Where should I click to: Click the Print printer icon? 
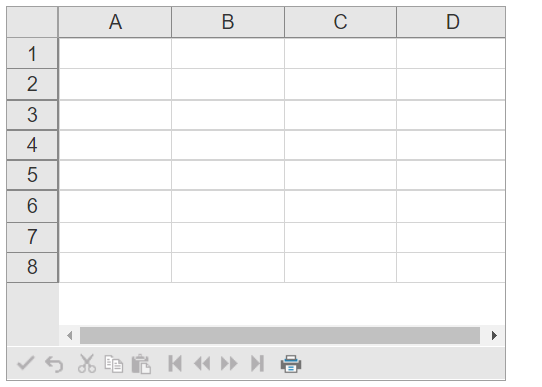(x=291, y=364)
